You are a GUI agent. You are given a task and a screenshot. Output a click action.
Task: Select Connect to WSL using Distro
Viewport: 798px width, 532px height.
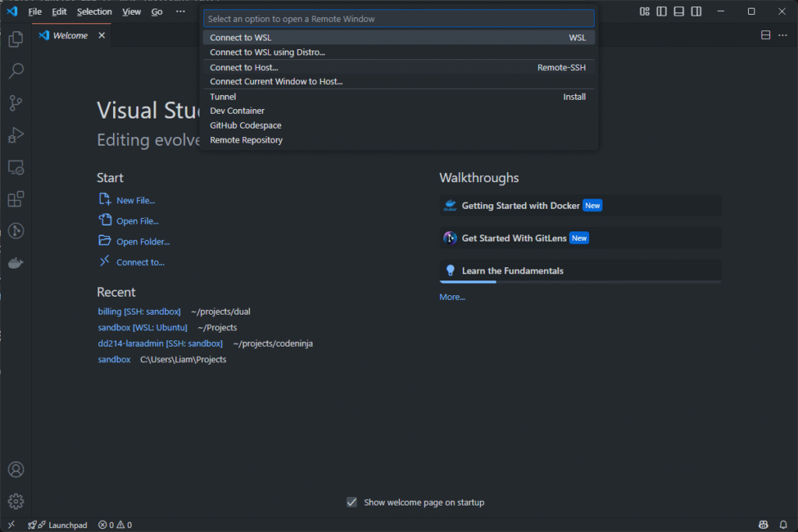[x=398, y=52]
